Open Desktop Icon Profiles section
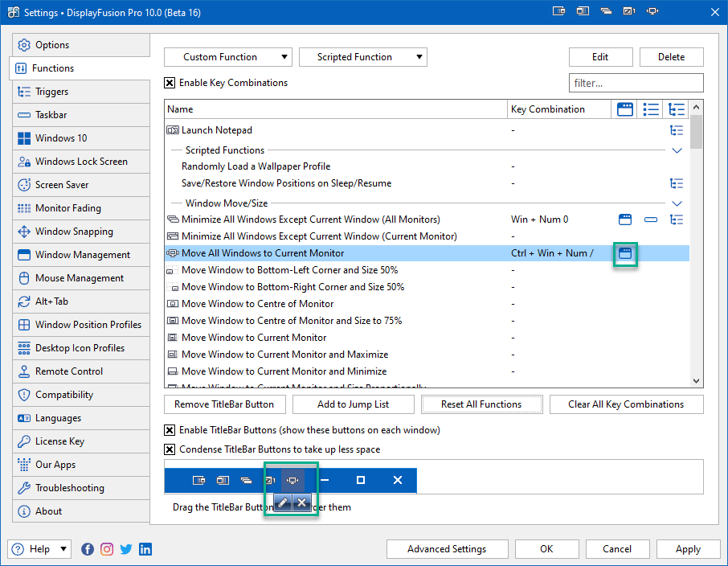Viewport: 728px width, 566px height. click(x=81, y=347)
